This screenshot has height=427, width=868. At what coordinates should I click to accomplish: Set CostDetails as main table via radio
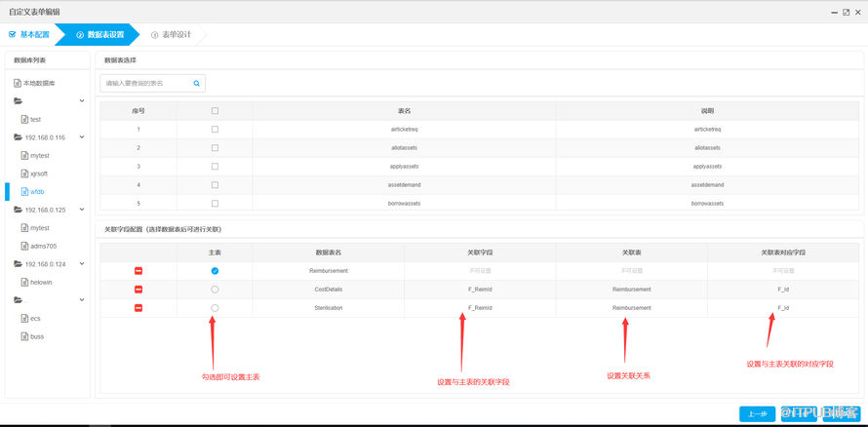215,290
